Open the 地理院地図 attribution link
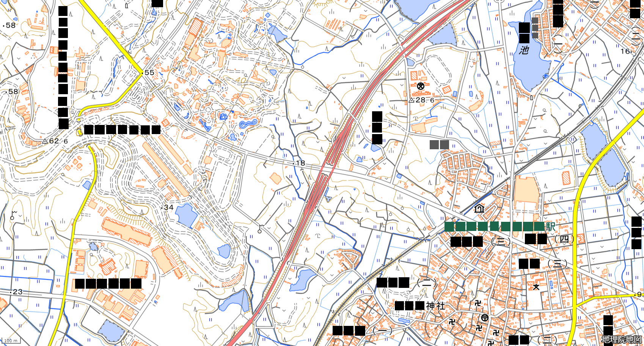 pyautogui.click(x=622, y=340)
